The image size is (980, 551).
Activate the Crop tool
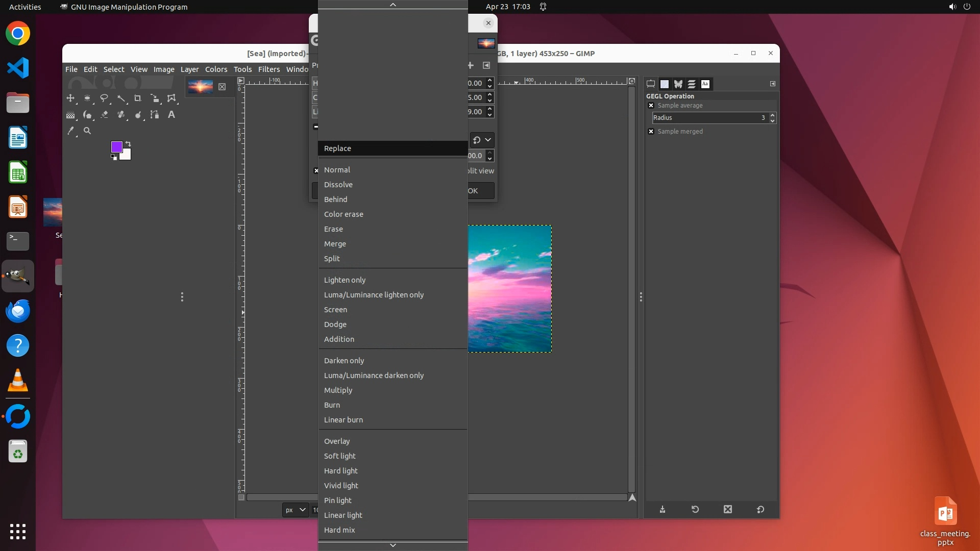[138, 98]
